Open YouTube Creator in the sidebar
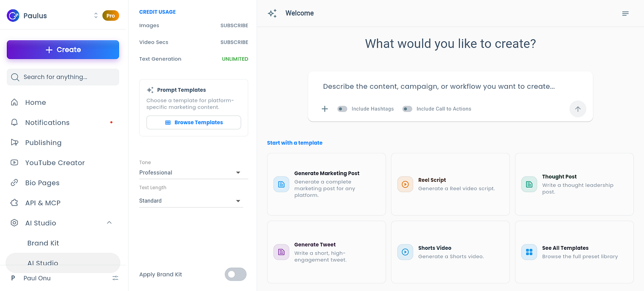The height and width of the screenshot is (291, 644). [x=63, y=162]
